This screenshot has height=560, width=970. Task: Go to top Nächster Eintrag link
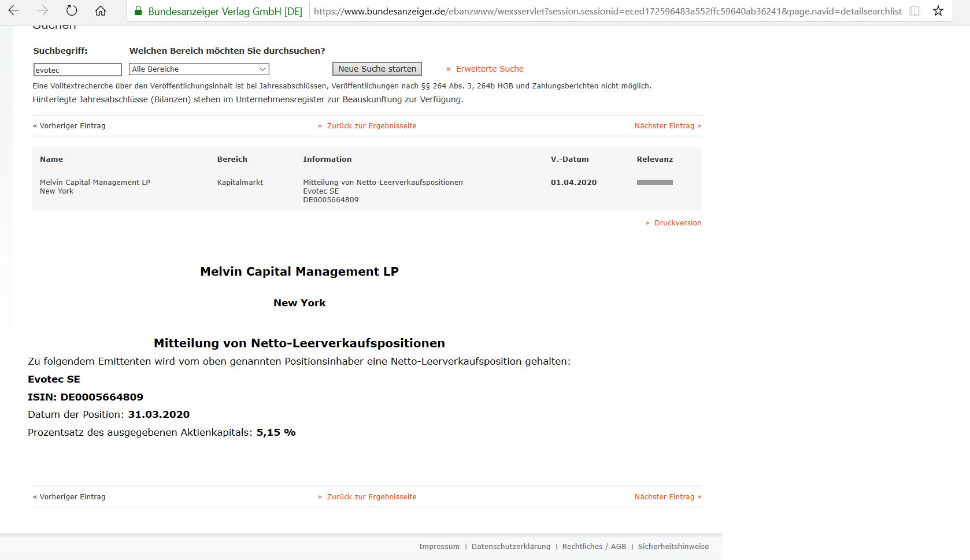668,125
